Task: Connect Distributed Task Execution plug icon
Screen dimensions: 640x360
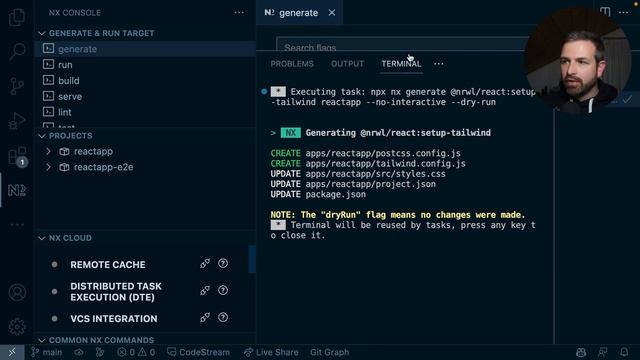Action: pos(205,290)
